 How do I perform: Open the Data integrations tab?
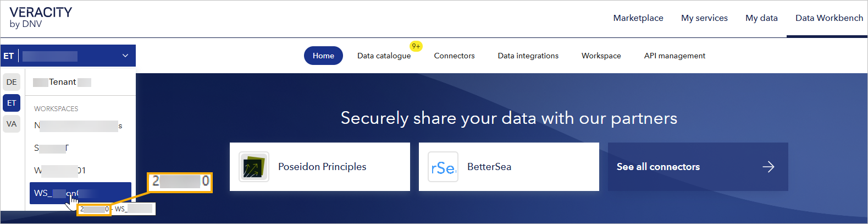[x=528, y=56]
